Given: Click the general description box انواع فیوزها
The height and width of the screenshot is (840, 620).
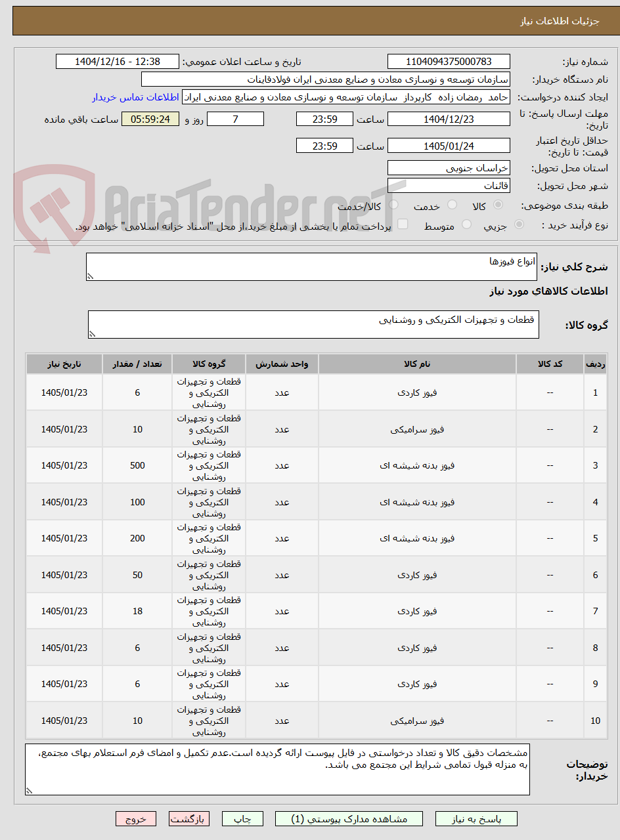Looking at the screenshot, I should 311,267.
